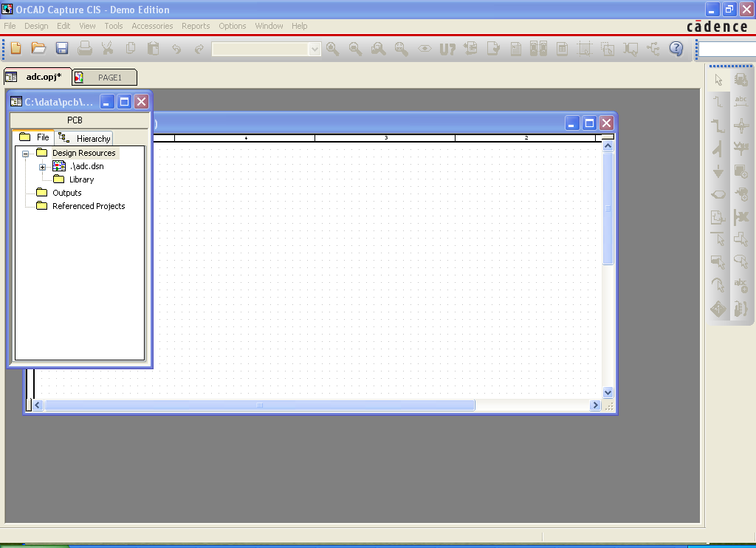Run Annotate with the U? icon

click(x=447, y=49)
